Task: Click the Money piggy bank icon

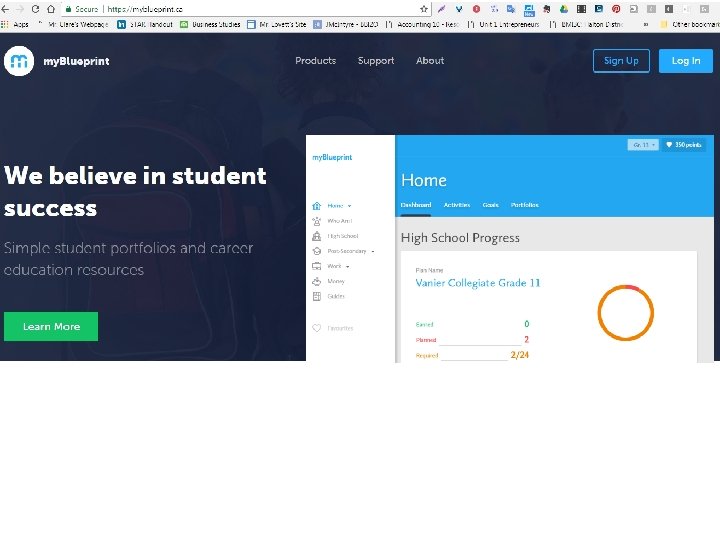Action: (316, 281)
